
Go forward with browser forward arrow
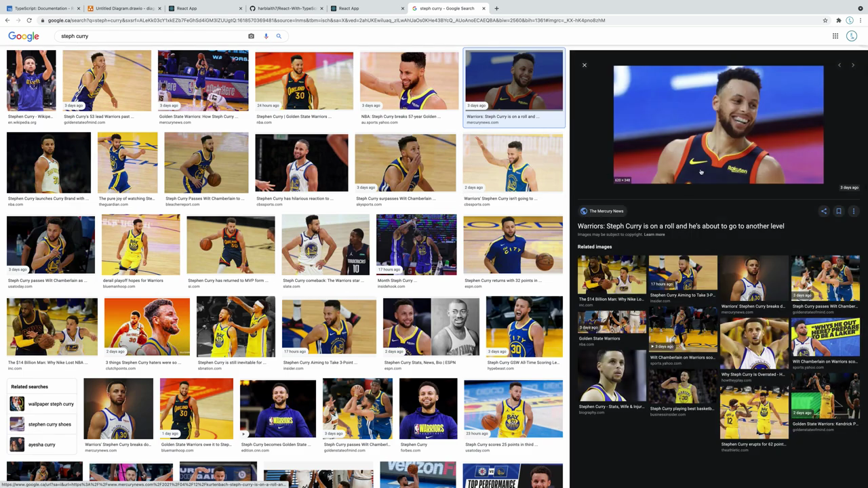pyautogui.click(x=18, y=20)
